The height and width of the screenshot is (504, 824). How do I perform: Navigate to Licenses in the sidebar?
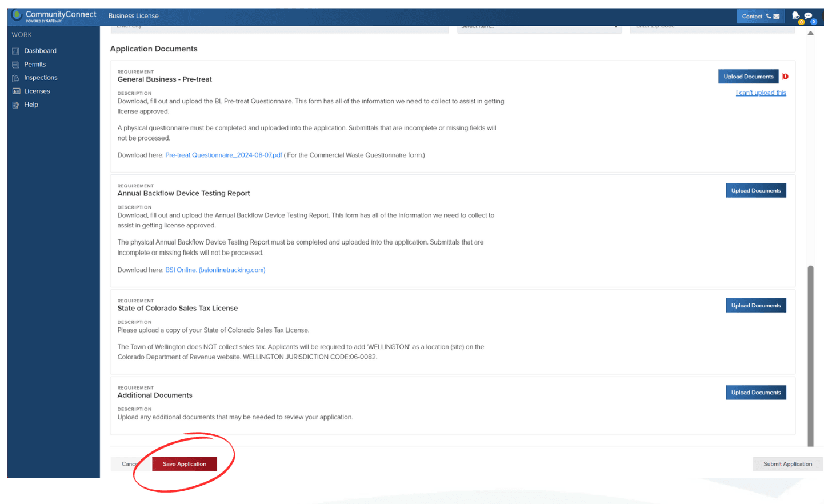pyautogui.click(x=38, y=91)
